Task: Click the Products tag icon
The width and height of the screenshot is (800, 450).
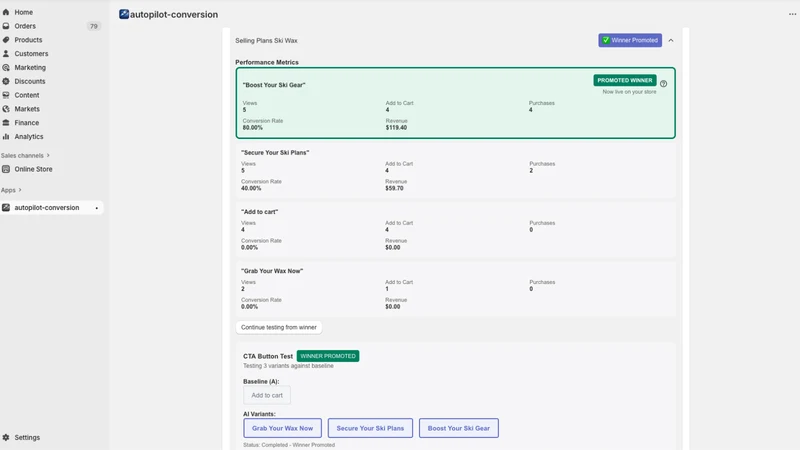Action: tap(6, 40)
